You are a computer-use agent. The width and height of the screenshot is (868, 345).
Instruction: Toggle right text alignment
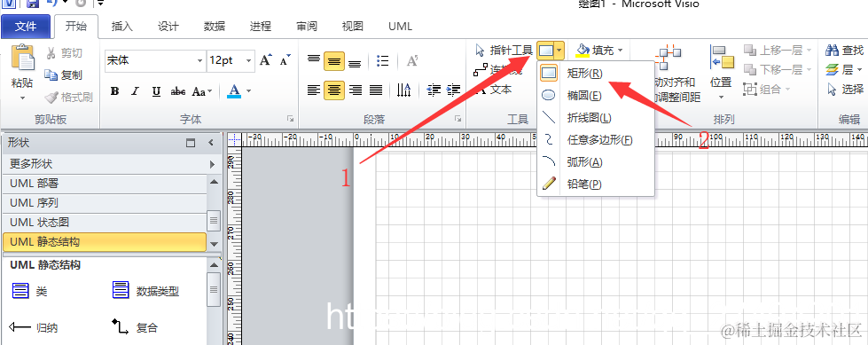356,90
